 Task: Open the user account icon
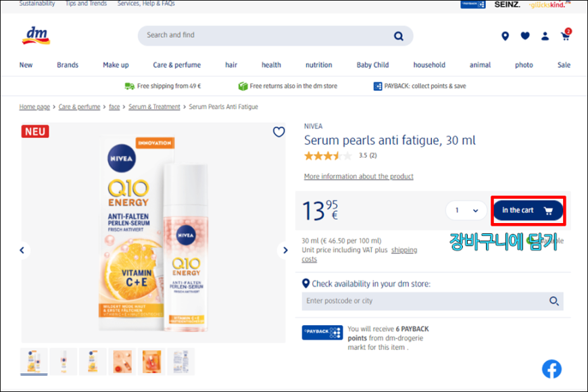(x=545, y=36)
